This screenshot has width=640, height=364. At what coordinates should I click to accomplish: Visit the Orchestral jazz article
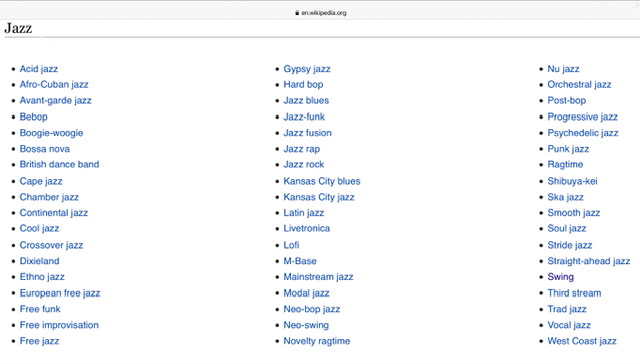tap(579, 84)
